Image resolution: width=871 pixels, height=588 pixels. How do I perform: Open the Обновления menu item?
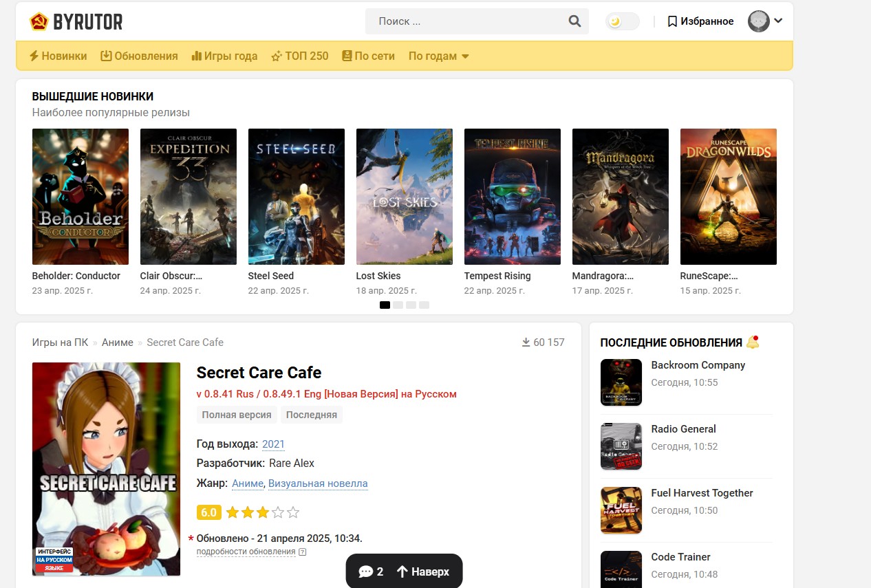pyautogui.click(x=139, y=56)
